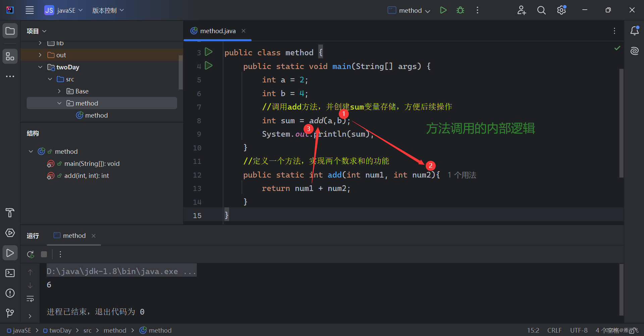
Task: Open Search Everywhere magnifier
Action: [x=541, y=10]
